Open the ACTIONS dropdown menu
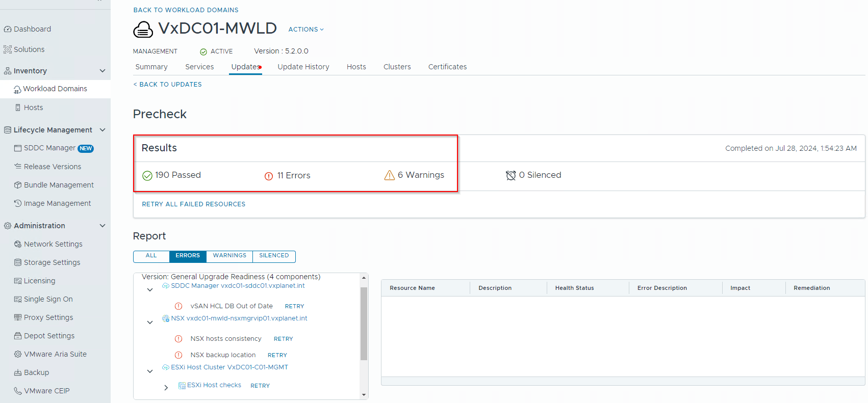The height and width of the screenshot is (403, 868). coord(306,30)
